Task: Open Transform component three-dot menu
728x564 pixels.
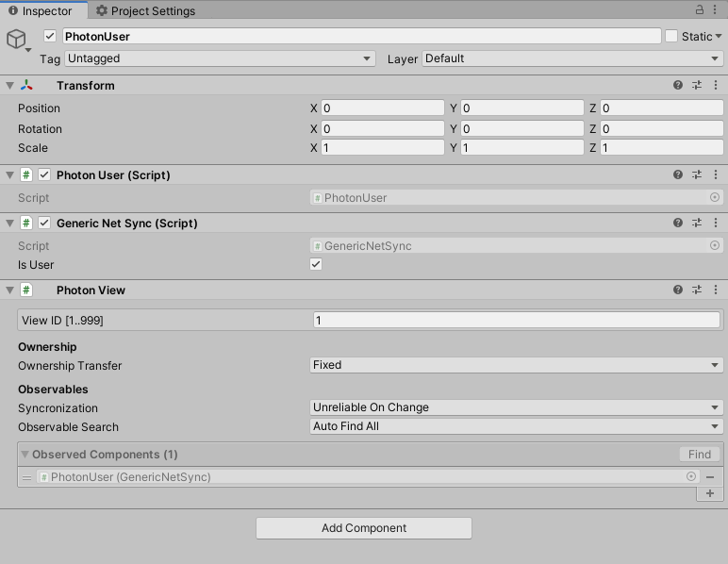Action: pyautogui.click(x=716, y=85)
